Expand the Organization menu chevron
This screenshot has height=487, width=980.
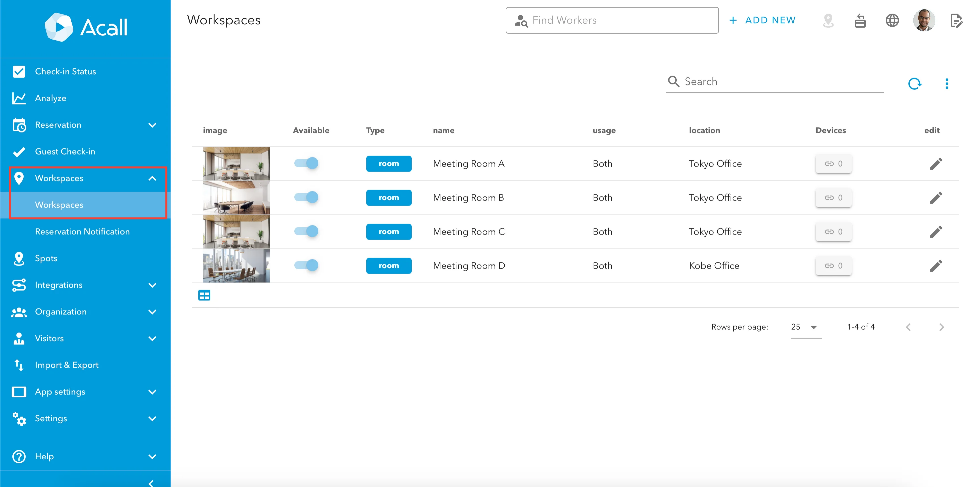click(153, 312)
